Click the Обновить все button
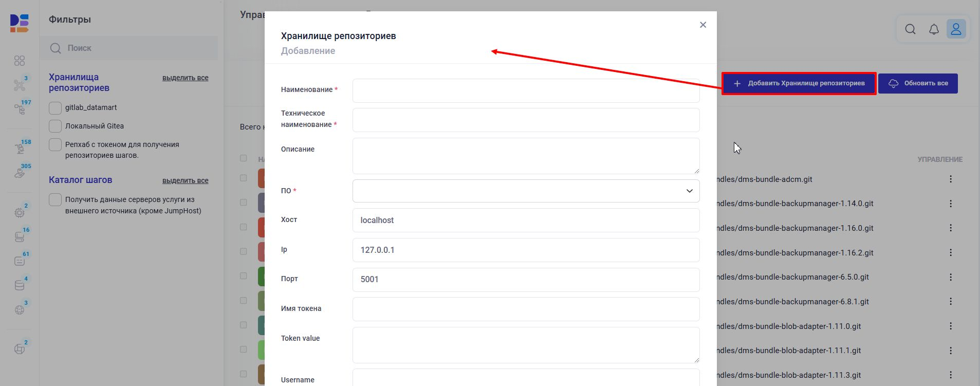 pos(917,83)
